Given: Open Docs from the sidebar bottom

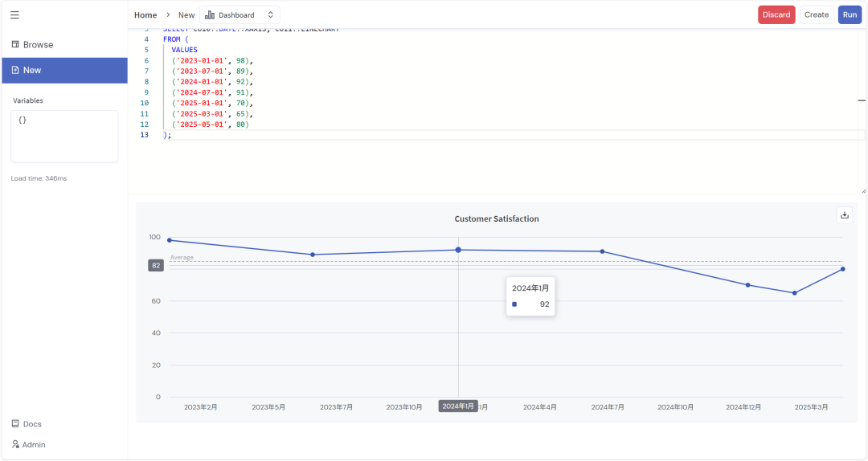Looking at the screenshot, I should click(15, 424).
